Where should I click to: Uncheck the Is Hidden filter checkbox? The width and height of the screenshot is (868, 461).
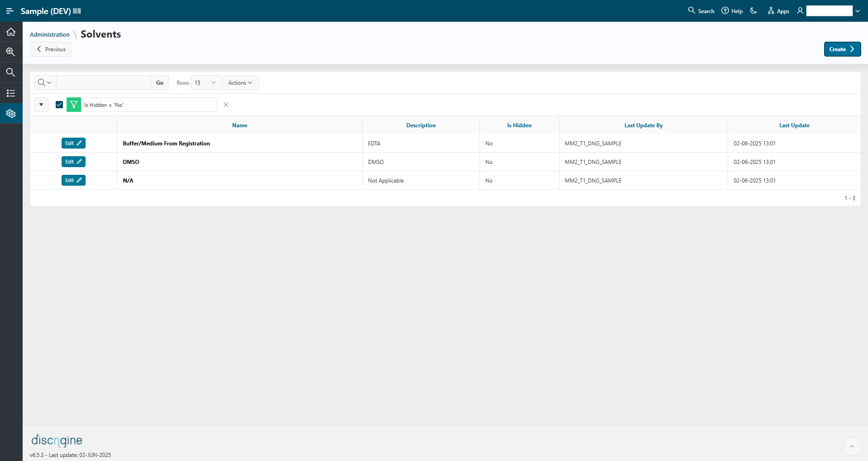click(59, 105)
